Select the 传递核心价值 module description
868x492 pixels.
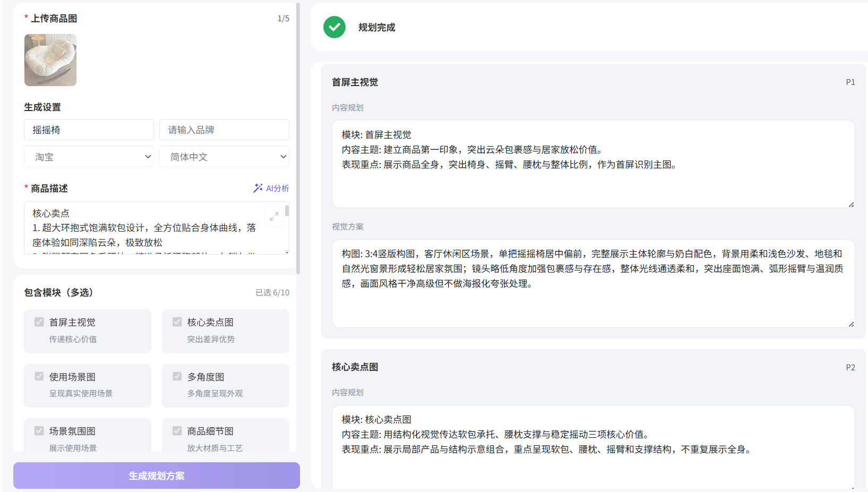tap(73, 339)
